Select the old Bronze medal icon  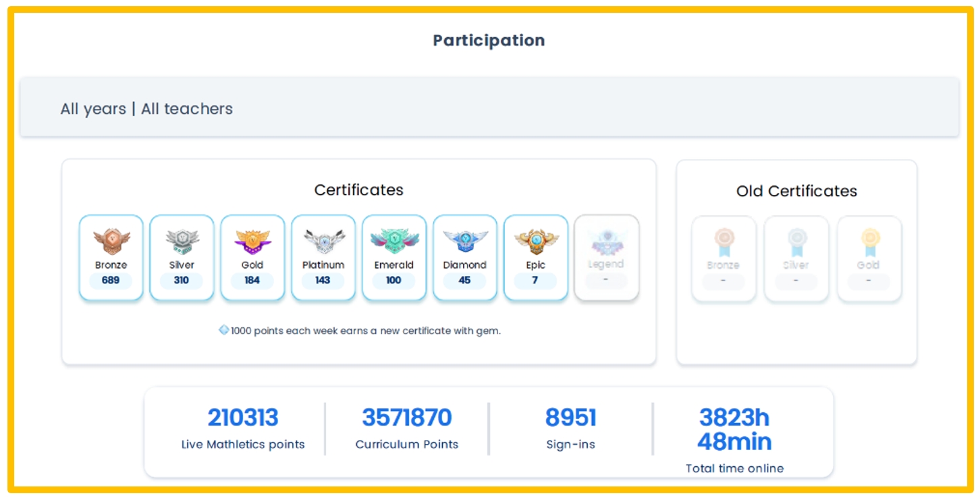tap(724, 242)
